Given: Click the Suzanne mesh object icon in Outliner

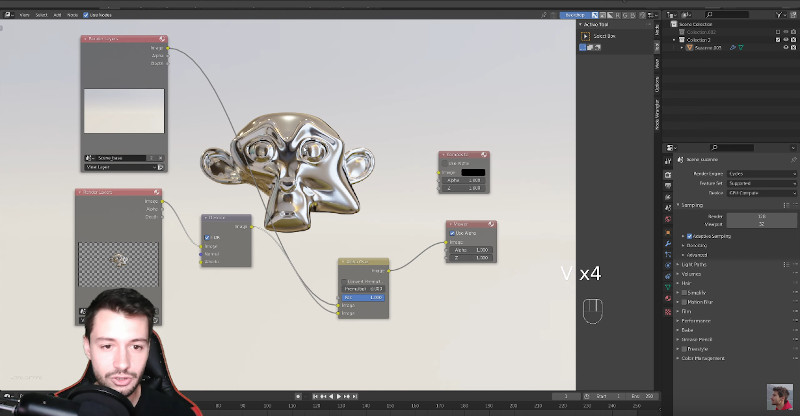Looking at the screenshot, I should (x=689, y=47).
